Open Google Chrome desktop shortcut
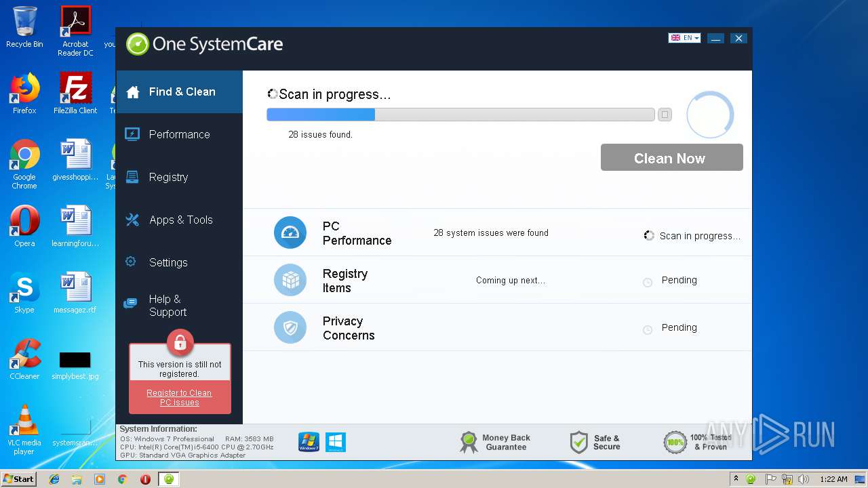 pos(24,164)
